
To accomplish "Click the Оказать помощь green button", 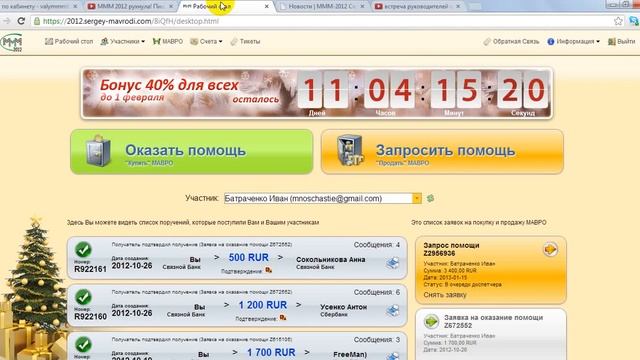I will coord(191,152).
